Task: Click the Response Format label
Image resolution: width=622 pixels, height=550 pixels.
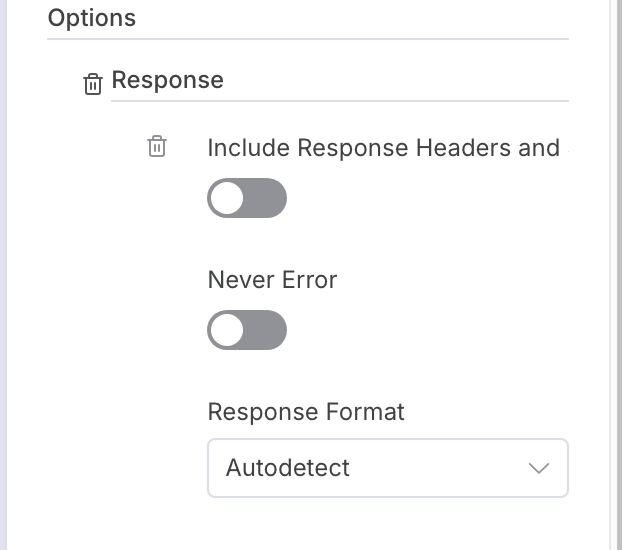Action: 306,412
